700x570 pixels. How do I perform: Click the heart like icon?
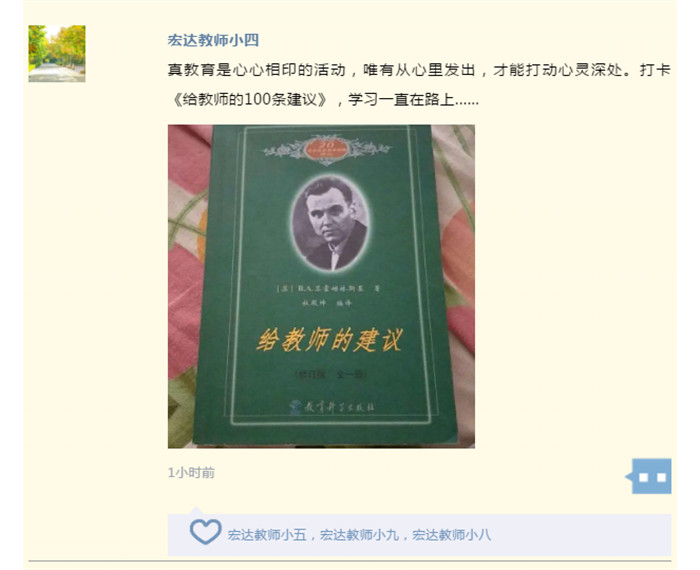[205, 531]
